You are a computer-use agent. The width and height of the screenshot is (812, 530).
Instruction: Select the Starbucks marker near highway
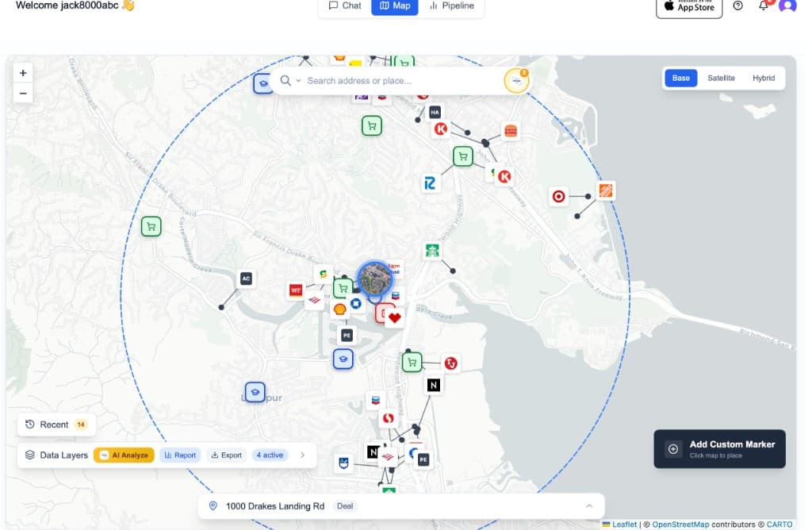[x=432, y=252]
